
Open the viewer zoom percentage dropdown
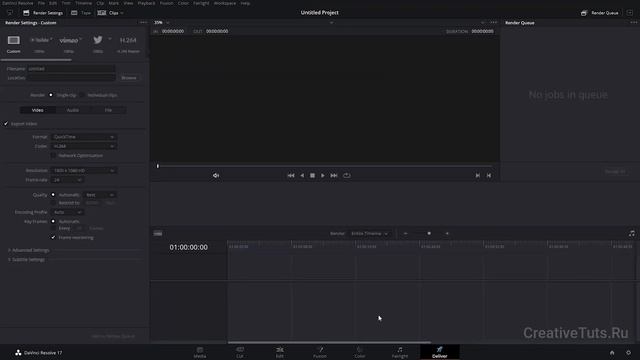162,22
